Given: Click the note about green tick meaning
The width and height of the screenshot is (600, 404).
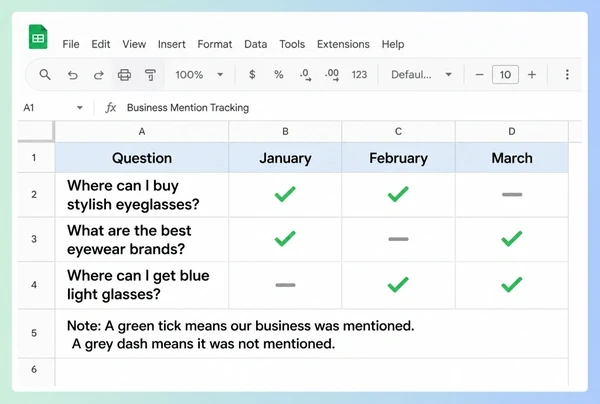Looking at the screenshot, I should tap(240, 334).
